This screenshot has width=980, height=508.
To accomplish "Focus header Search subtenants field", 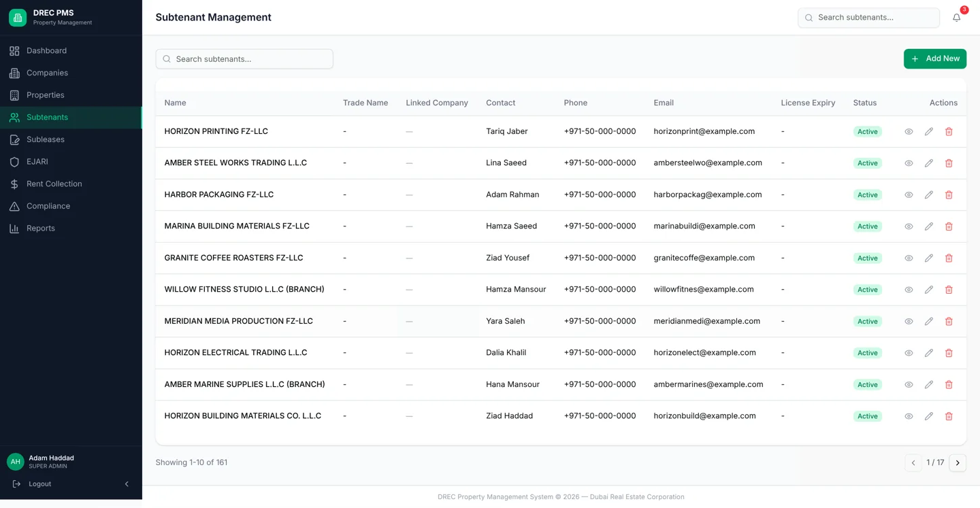I will [x=868, y=18].
